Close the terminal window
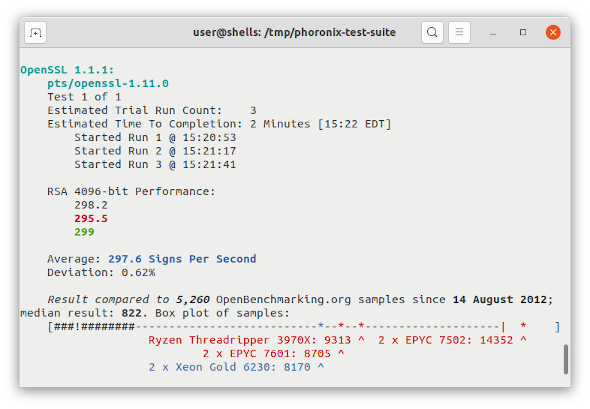This screenshot has width=590, height=409. [x=553, y=32]
